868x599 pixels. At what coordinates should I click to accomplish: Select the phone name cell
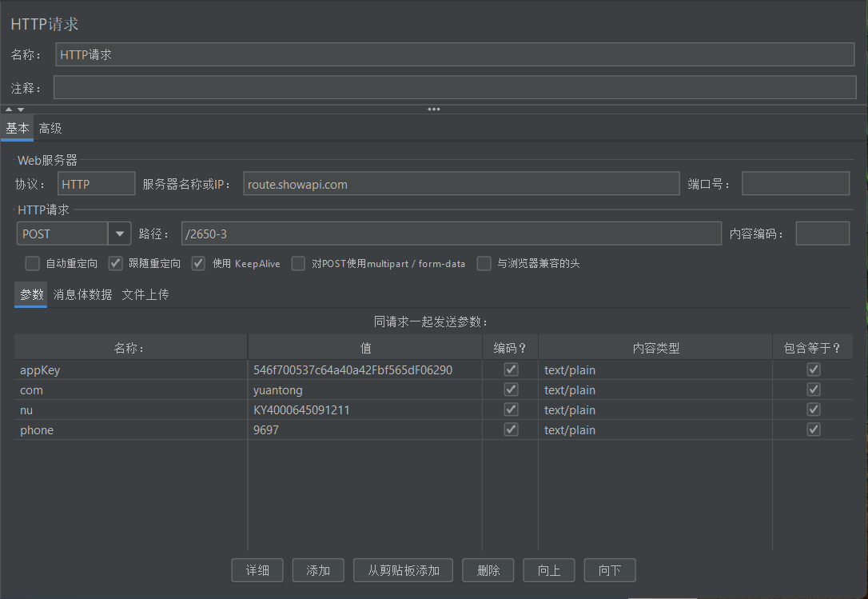point(130,430)
